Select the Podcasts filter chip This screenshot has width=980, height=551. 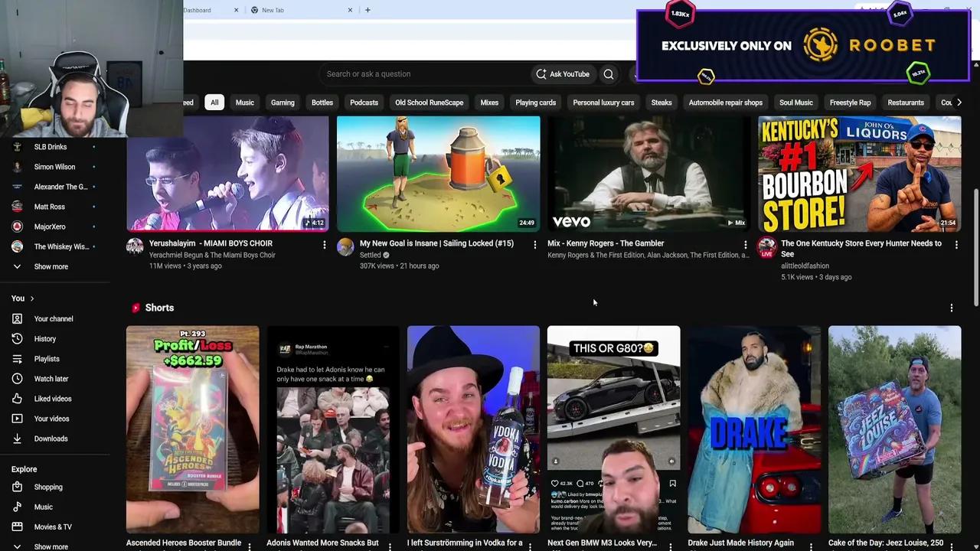click(364, 103)
